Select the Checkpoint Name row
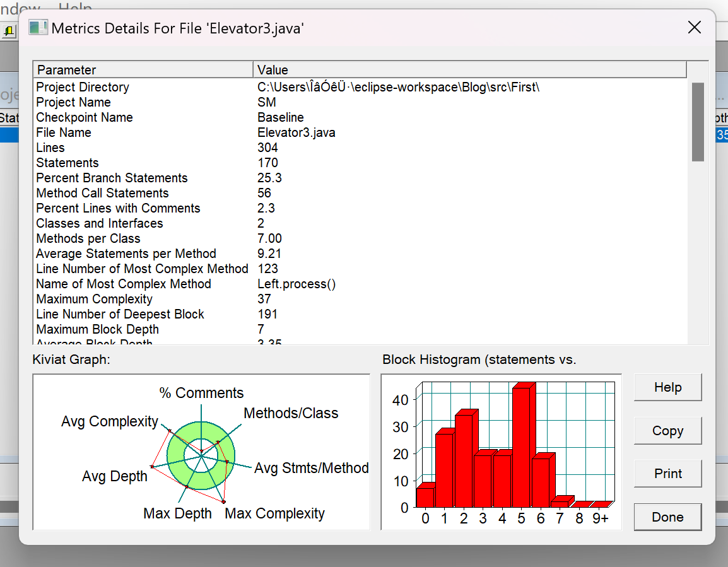The width and height of the screenshot is (728, 567). (x=360, y=117)
